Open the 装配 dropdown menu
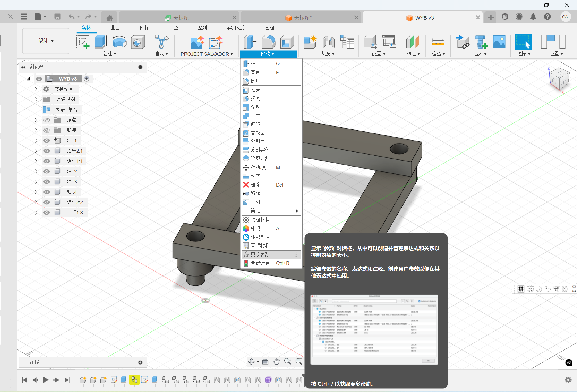577x392 pixels. coord(328,54)
